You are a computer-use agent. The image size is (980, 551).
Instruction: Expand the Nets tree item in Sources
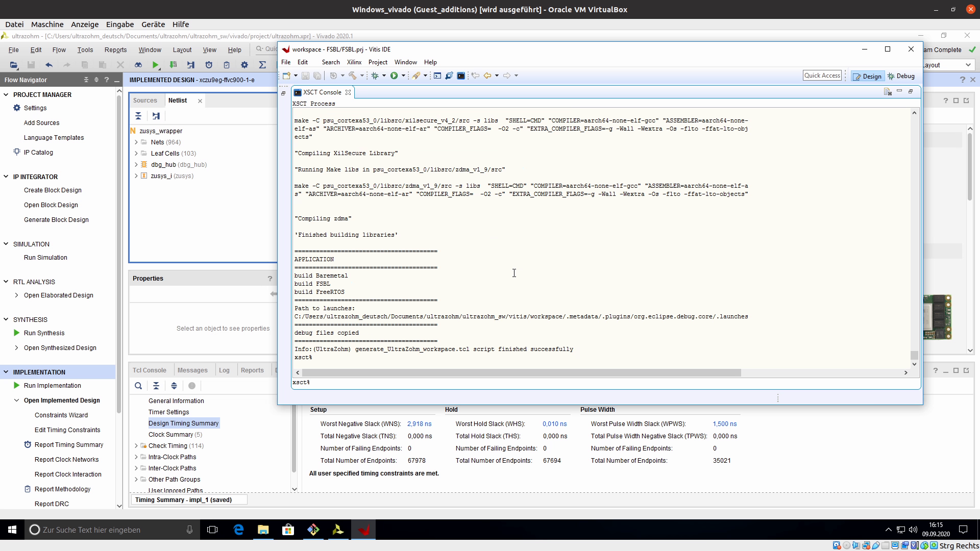136,142
